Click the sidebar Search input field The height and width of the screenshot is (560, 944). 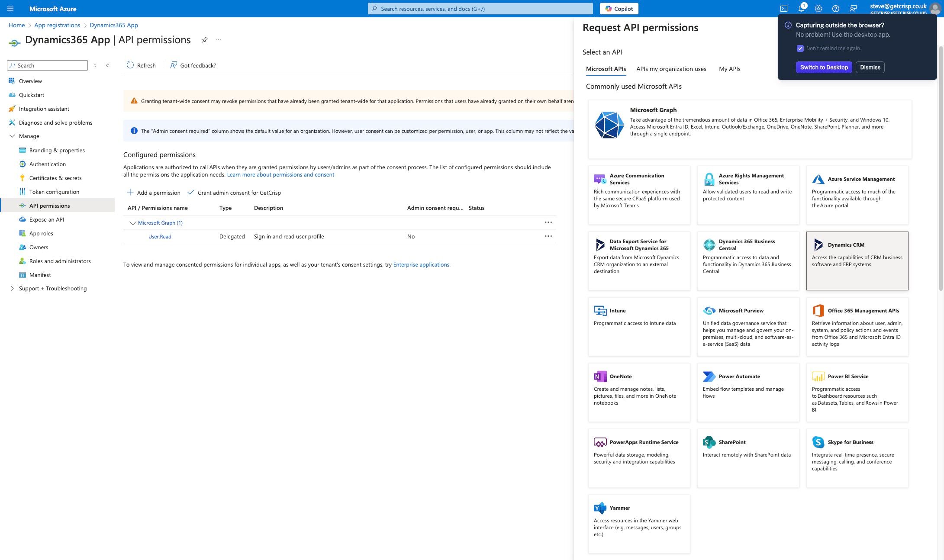pyautogui.click(x=48, y=65)
